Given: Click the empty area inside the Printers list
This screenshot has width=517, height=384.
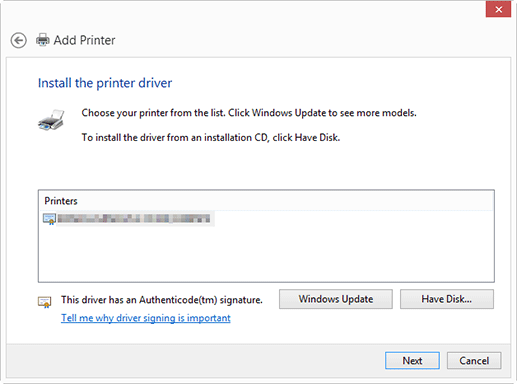Looking at the screenshot, I should (266, 253).
